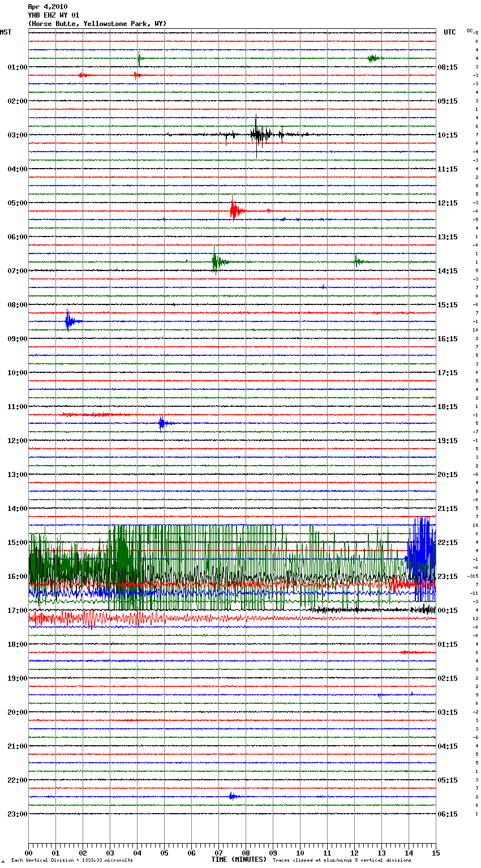Click the 14 minute axis tick label
The image size is (481, 868).
pyautogui.click(x=409, y=853)
